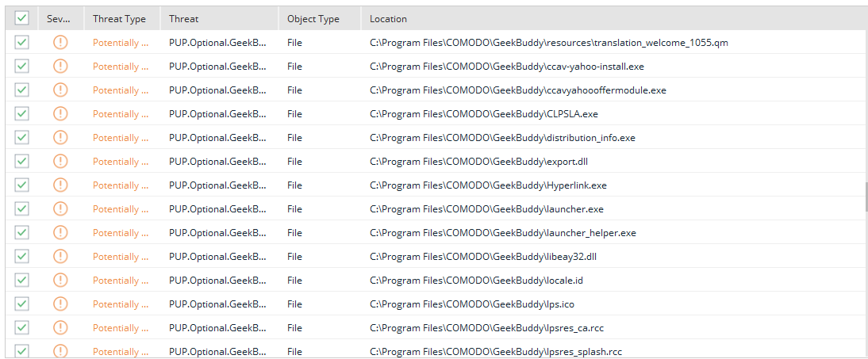Click 'File' object type in ccav-yahoo-install.exe row
The height and width of the screenshot is (359, 868).
(294, 67)
